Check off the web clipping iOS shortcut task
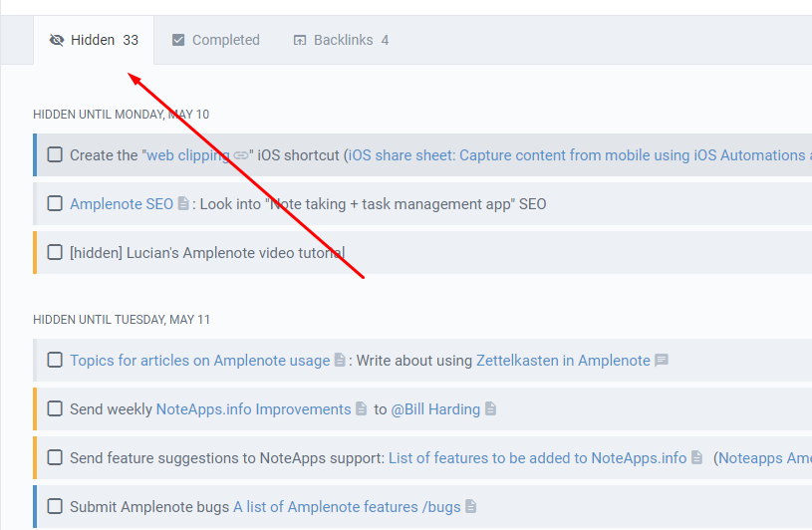This screenshot has height=530, width=812. pyautogui.click(x=55, y=154)
